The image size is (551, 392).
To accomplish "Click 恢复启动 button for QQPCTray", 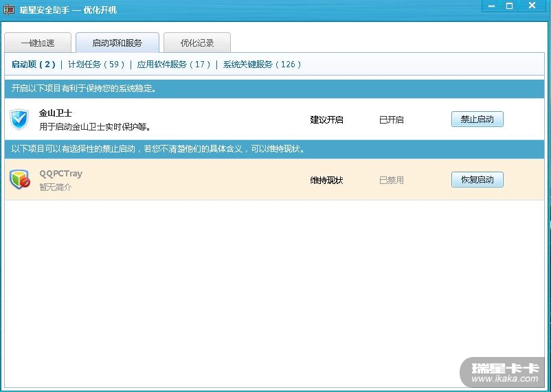I will click(477, 179).
